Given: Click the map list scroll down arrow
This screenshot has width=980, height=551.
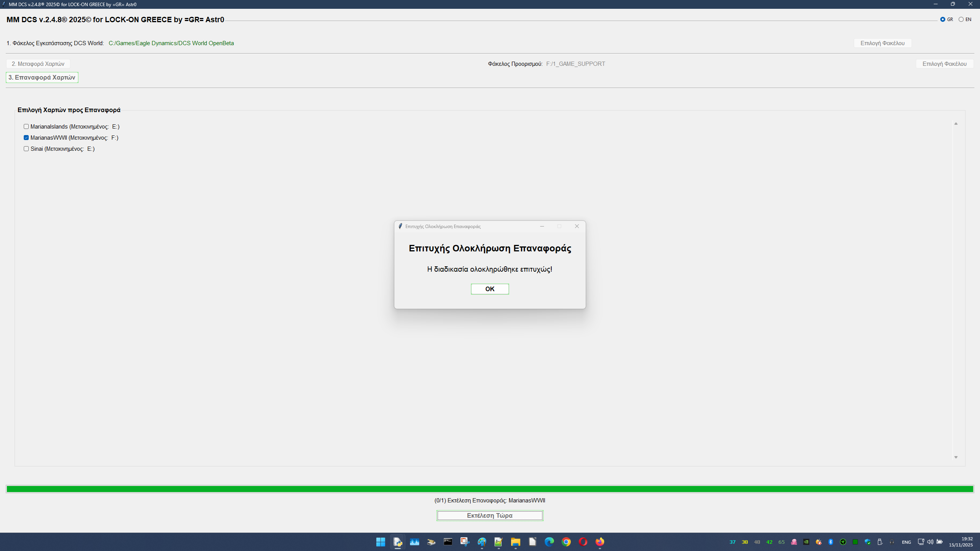Looking at the screenshot, I should point(956,457).
